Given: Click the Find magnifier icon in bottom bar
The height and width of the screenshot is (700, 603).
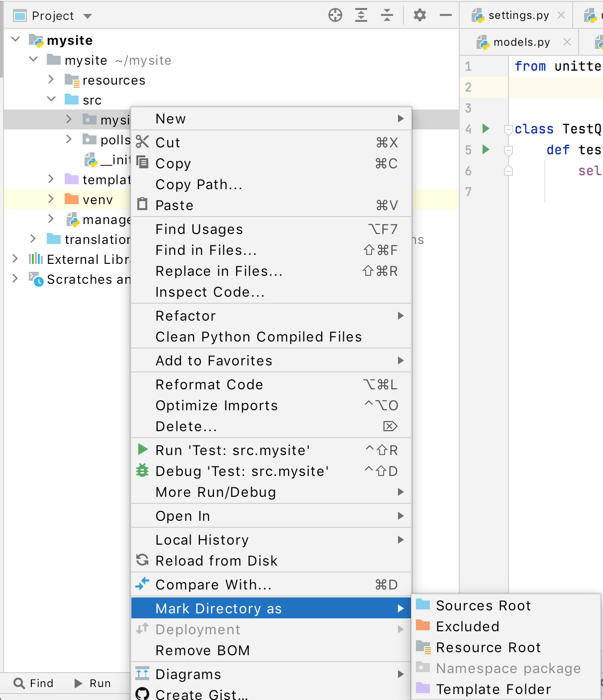Looking at the screenshot, I should coord(19,683).
